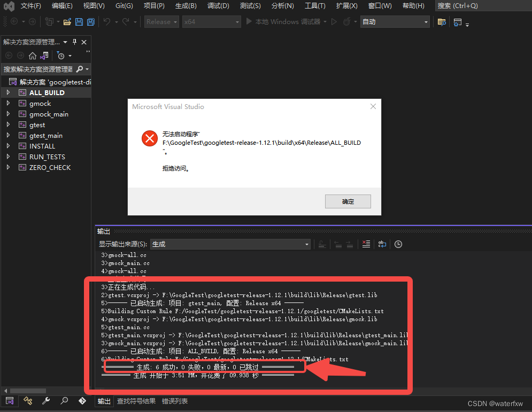532x412 pixels.
Task: Open the Class View bottom tab icon
Action: [28, 401]
